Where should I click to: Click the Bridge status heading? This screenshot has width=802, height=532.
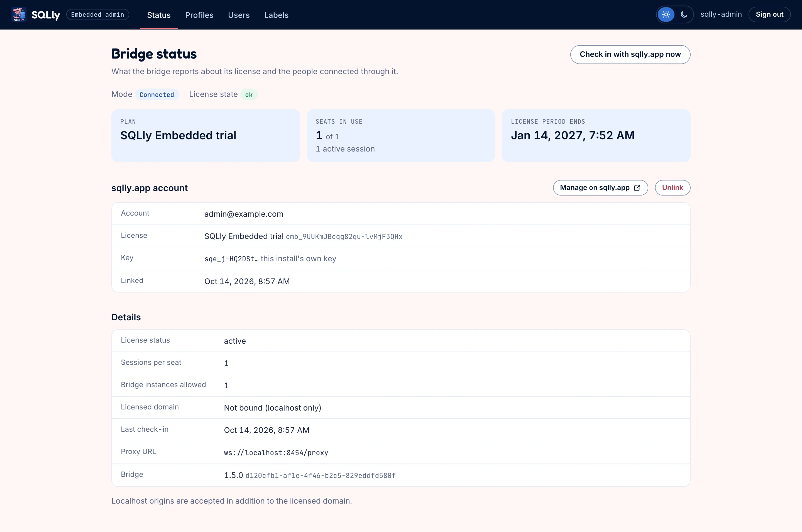(154, 54)
